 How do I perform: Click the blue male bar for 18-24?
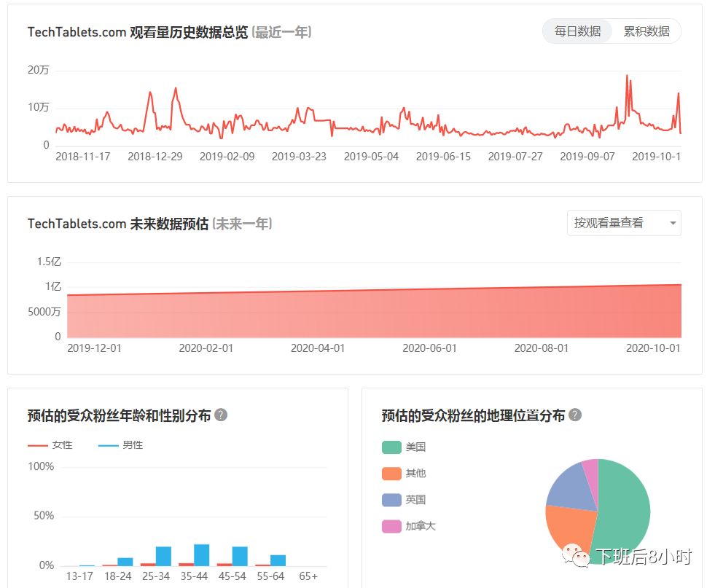point(125,562)
